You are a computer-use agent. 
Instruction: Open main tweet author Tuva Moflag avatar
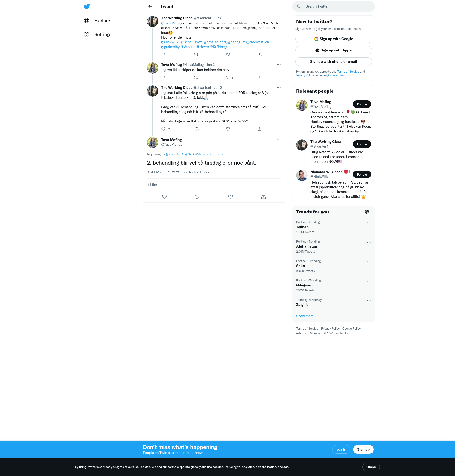(153, 142)
